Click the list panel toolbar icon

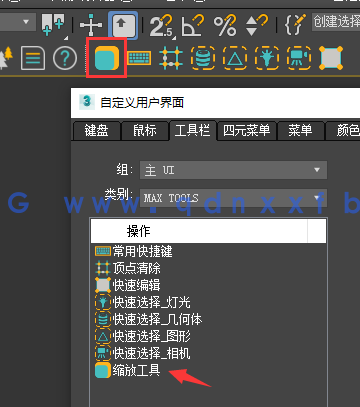tap(33, 58)
